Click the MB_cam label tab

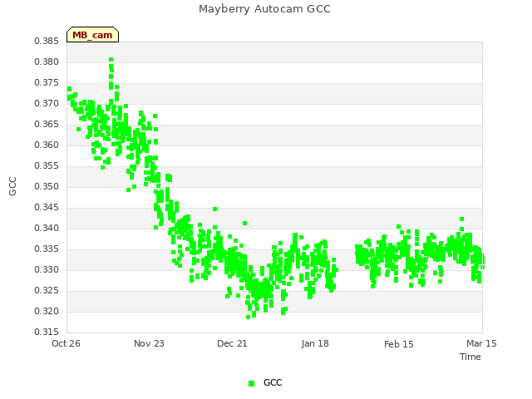(92, 35)
